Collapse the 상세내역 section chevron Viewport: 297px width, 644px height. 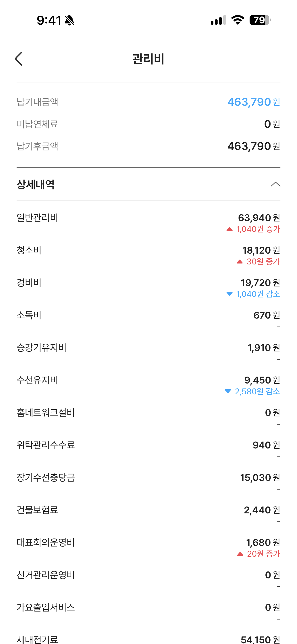click(x=275, y=184)
